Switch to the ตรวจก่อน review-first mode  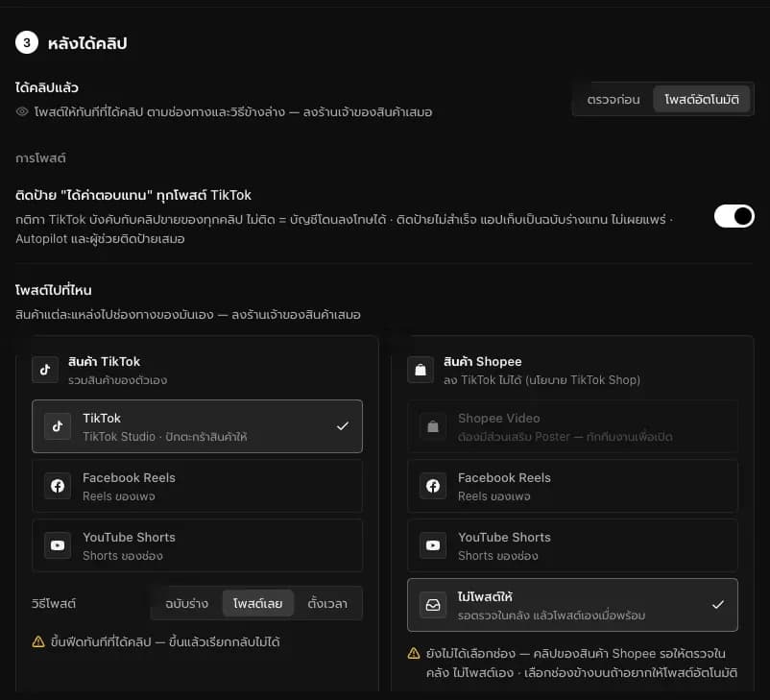(614, 99)
